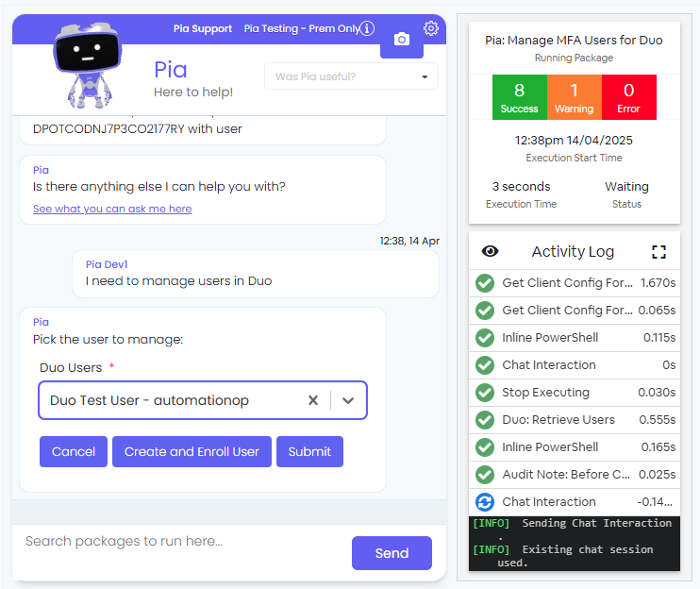Click the Send button
This screenshot has height=589, width=700.
pos(392,553)
